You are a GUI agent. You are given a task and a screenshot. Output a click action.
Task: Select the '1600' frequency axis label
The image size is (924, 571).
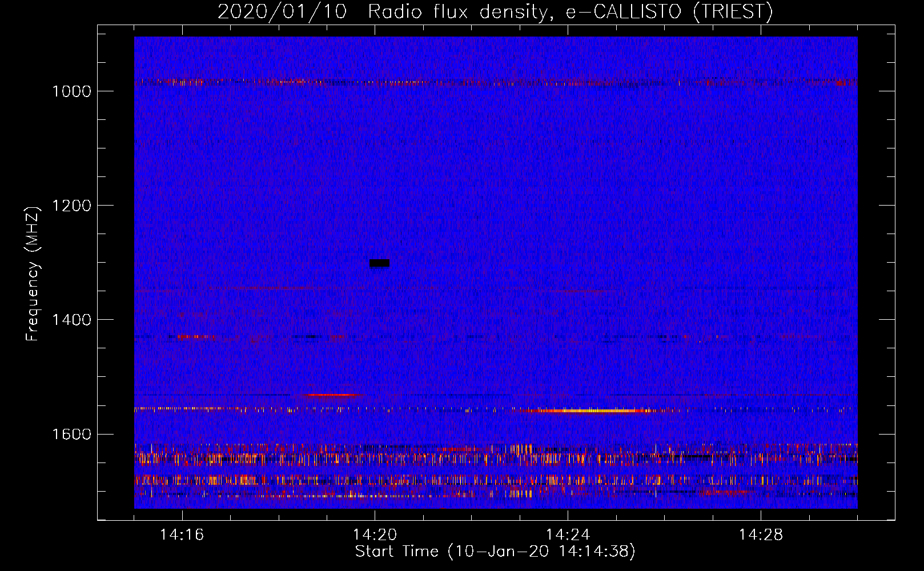71,435
